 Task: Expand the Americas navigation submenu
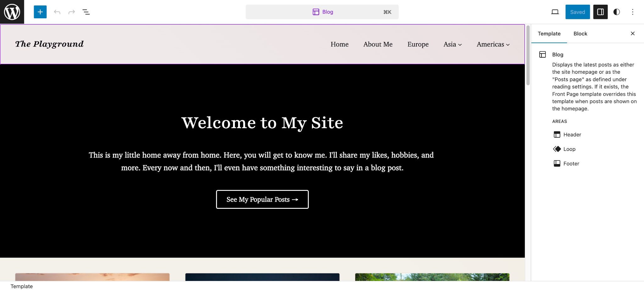[x=493, y=44]
